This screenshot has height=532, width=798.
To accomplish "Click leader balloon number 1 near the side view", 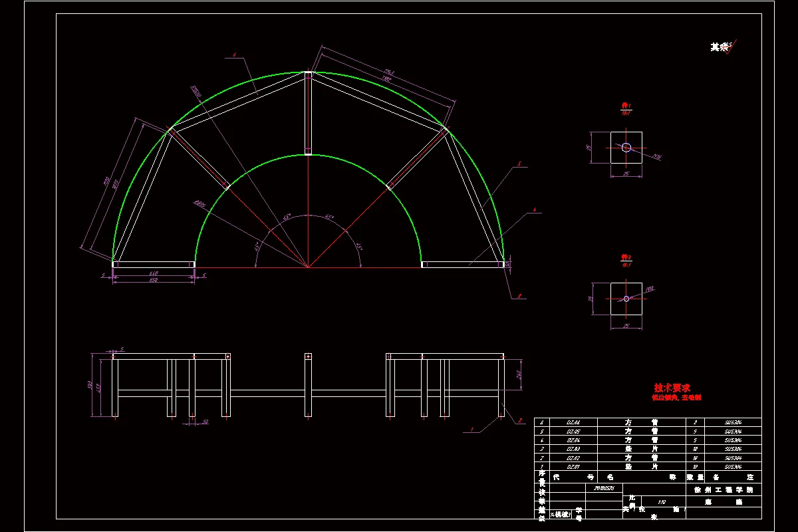I will 473,430.
